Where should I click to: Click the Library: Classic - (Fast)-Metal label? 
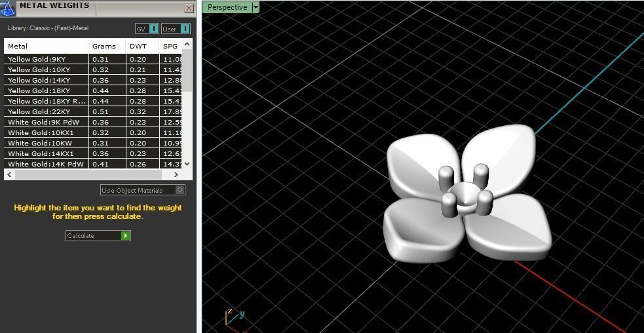(48, 28)
